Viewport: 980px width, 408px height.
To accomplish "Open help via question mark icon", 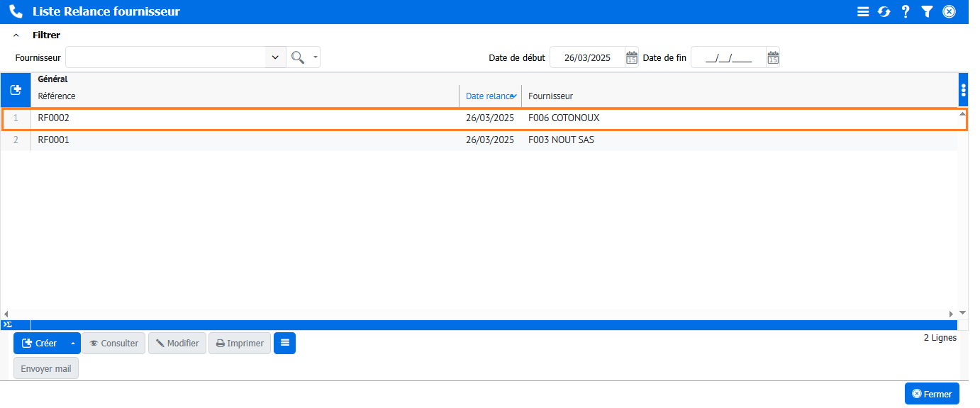I will tap(906, 11).
